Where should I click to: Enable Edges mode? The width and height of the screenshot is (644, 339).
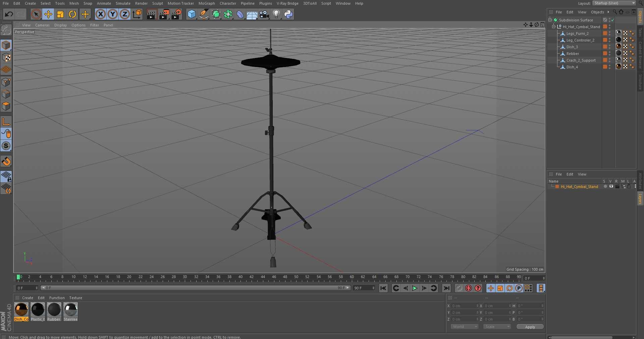(6, 94)
